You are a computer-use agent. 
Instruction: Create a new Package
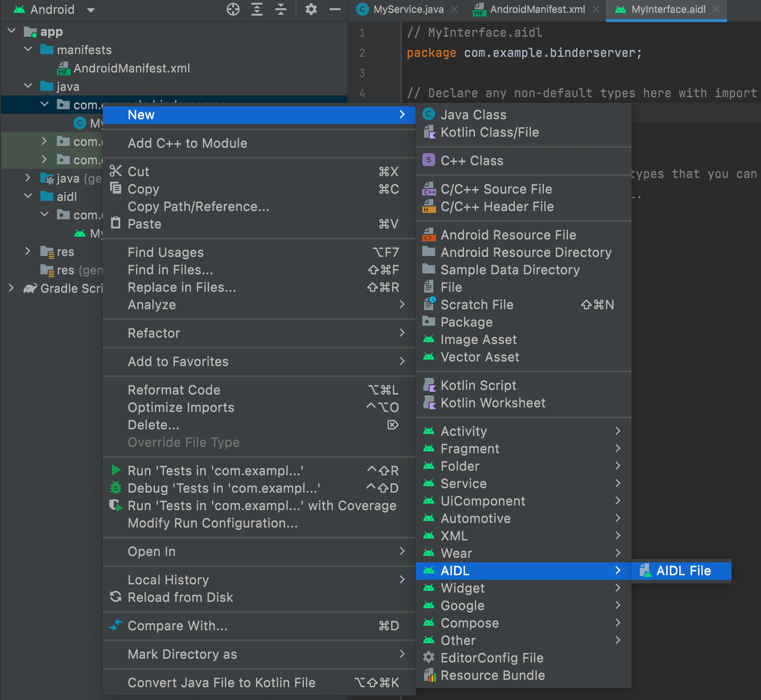coord(524,322)
